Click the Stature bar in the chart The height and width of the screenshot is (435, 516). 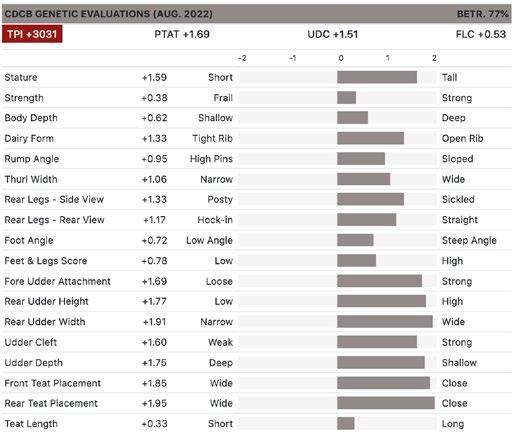pos(377,77)
